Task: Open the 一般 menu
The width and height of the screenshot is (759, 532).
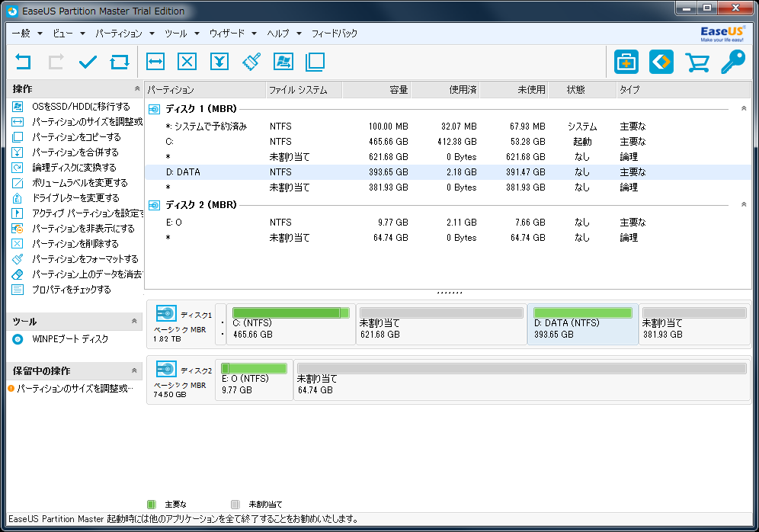Action: pos(27,34)
